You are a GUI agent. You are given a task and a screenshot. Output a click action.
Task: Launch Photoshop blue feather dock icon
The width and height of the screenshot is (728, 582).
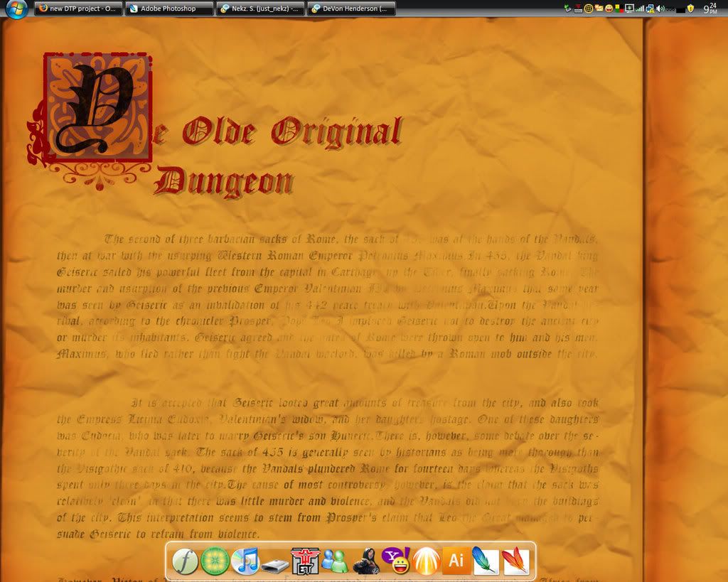pyautogui.click(x=486, y=561)
